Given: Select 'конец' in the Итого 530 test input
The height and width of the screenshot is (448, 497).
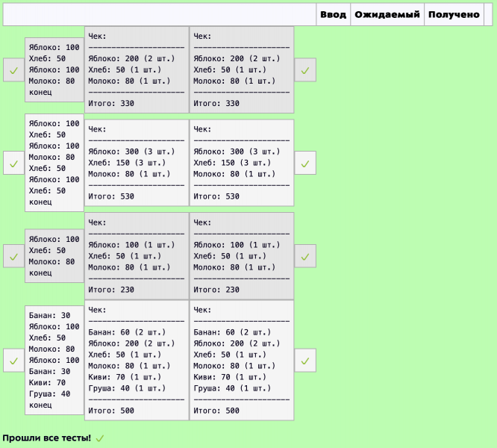Looking at the screenshot, I should pyautogui.click(x=40, y=202).
